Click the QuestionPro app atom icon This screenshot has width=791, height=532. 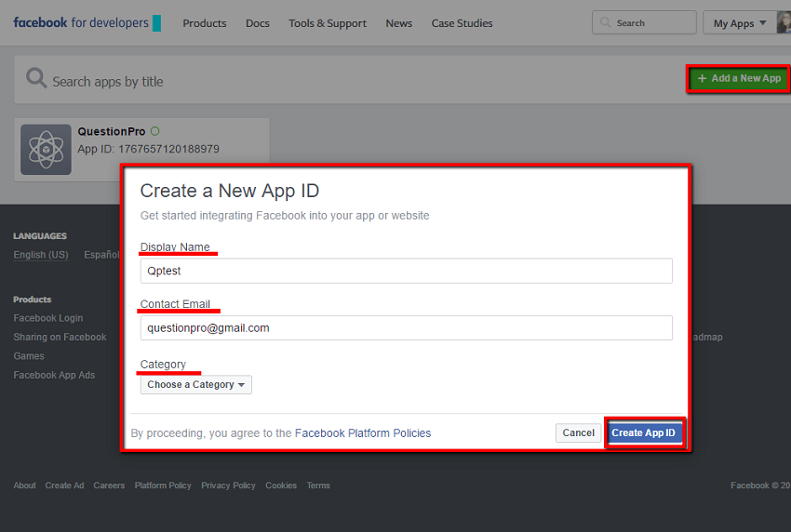coord(46,150)
